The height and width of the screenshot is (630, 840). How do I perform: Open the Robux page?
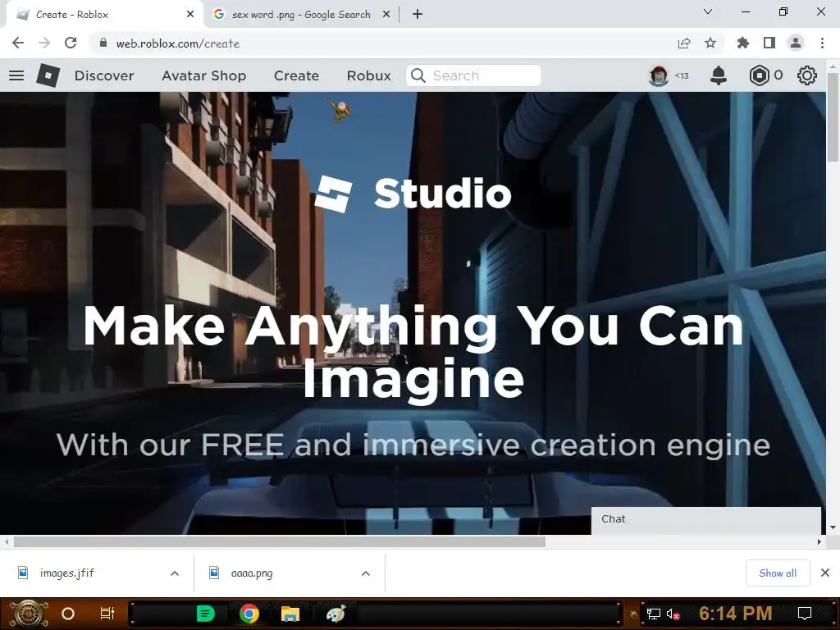coord(368,75)
